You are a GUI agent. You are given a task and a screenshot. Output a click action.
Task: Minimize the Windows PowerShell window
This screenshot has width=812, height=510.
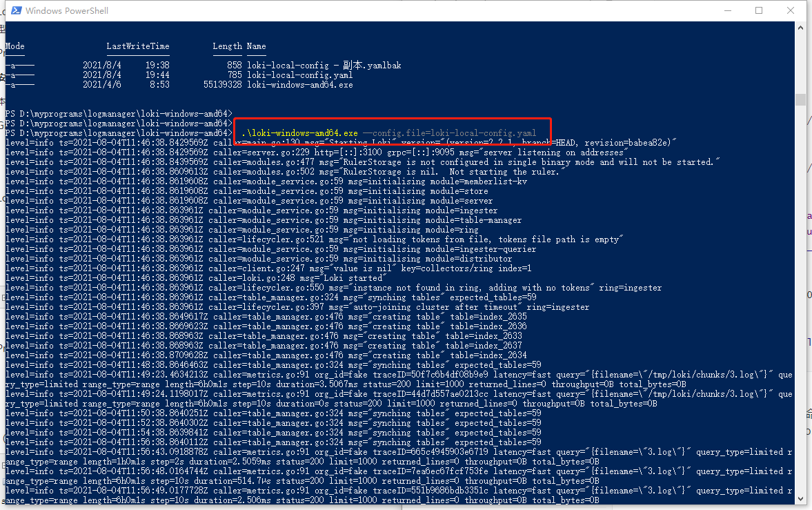click(x=728, y=10)
